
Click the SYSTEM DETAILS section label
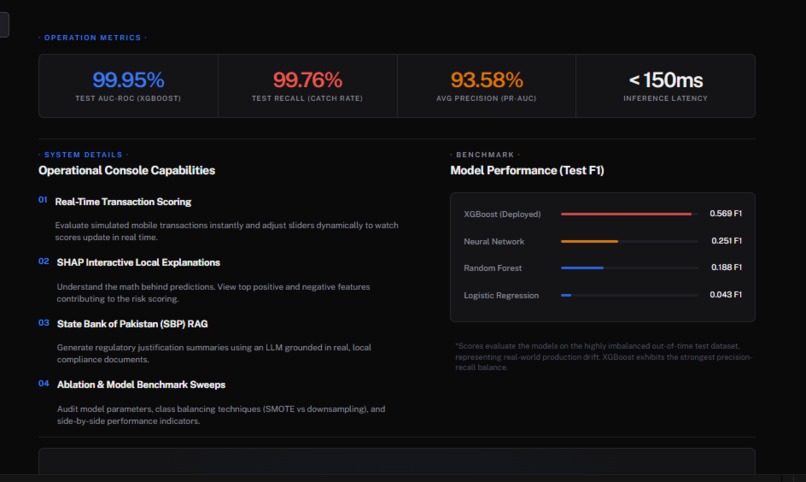83,155
